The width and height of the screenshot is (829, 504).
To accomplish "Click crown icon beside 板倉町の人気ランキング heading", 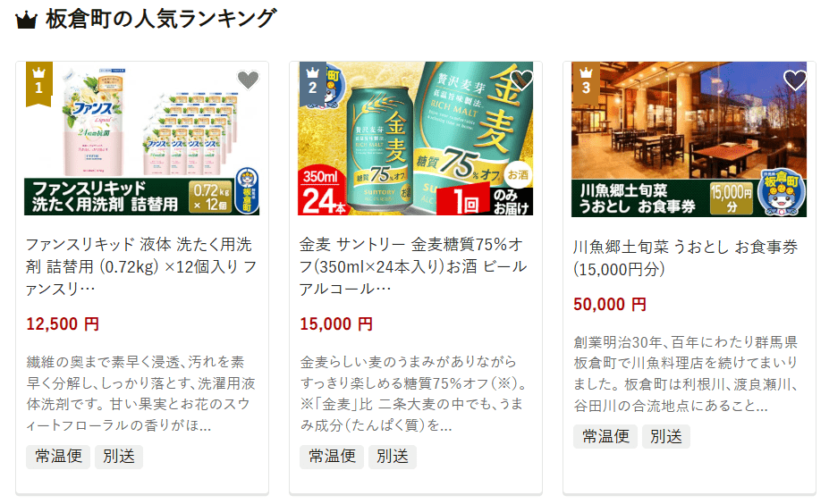I will [27, 20].
